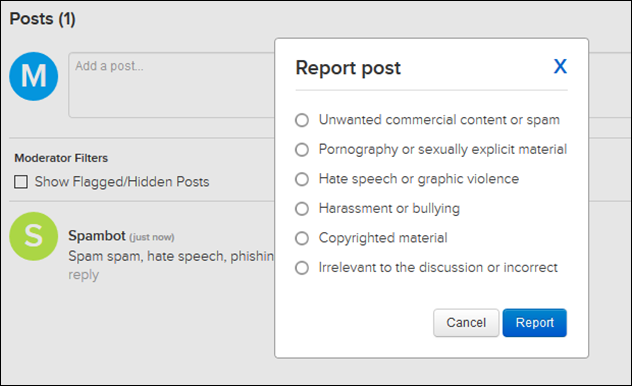
Task: Submit with the blue Report button
Action: tap(534, 323)
